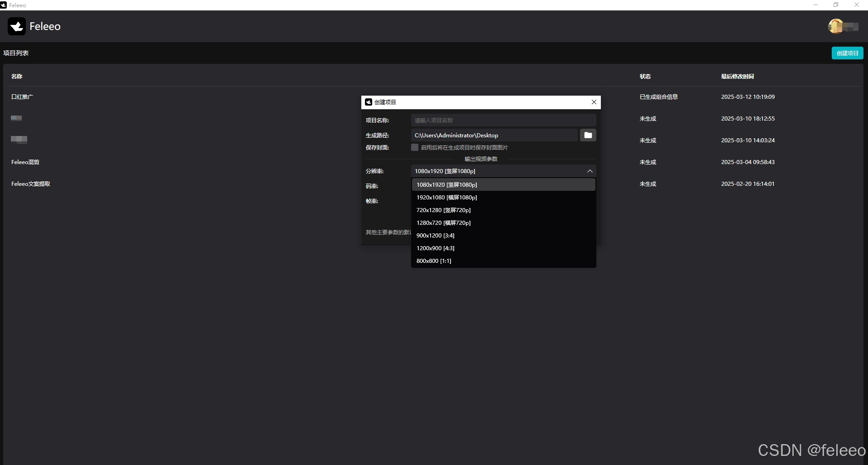Viewport: 868px width, 465px height.
Task: Close the Feleeo application window
Action: click(856, 5)
